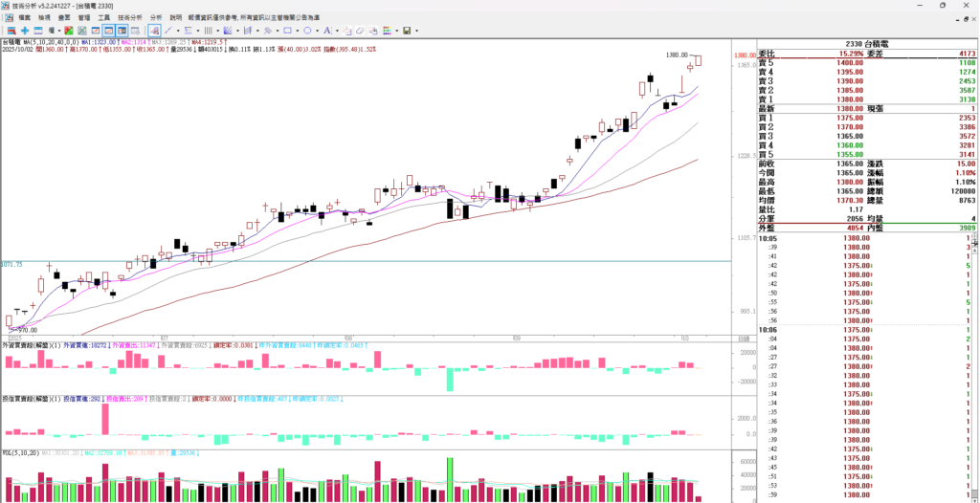Select the rectangle drawing tool

287,31
